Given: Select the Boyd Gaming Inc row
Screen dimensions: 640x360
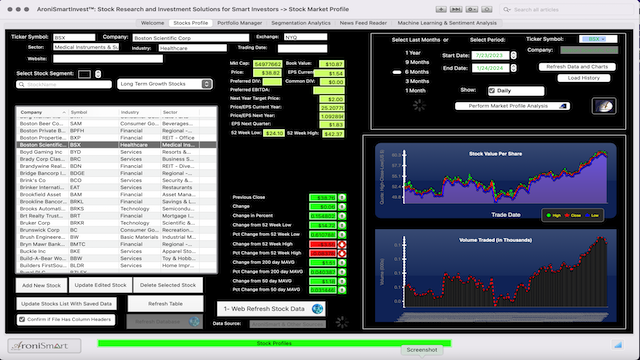Looking at the screenshot, I should (116, 152).
